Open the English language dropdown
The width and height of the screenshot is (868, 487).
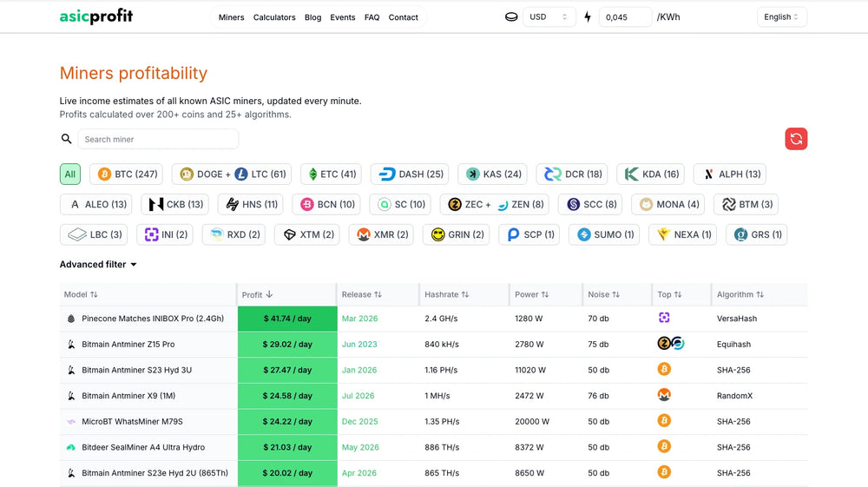pyautogui.click(x=782, y=16)
